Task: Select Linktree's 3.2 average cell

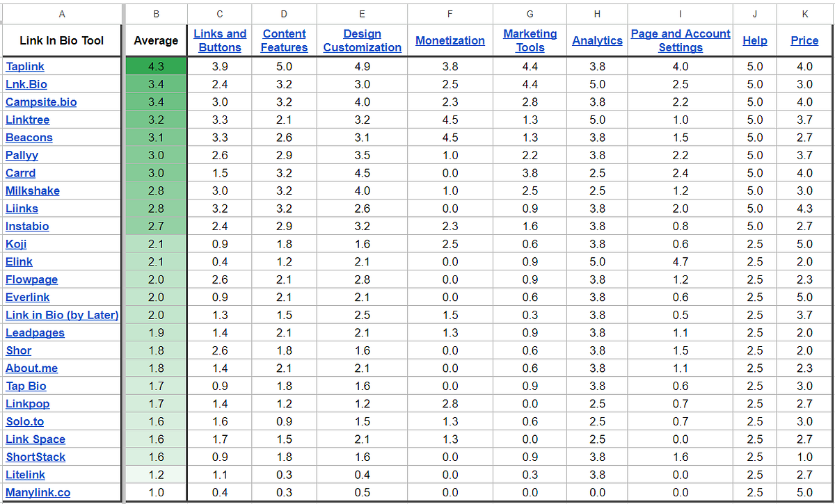Action: tap(156, 120)
